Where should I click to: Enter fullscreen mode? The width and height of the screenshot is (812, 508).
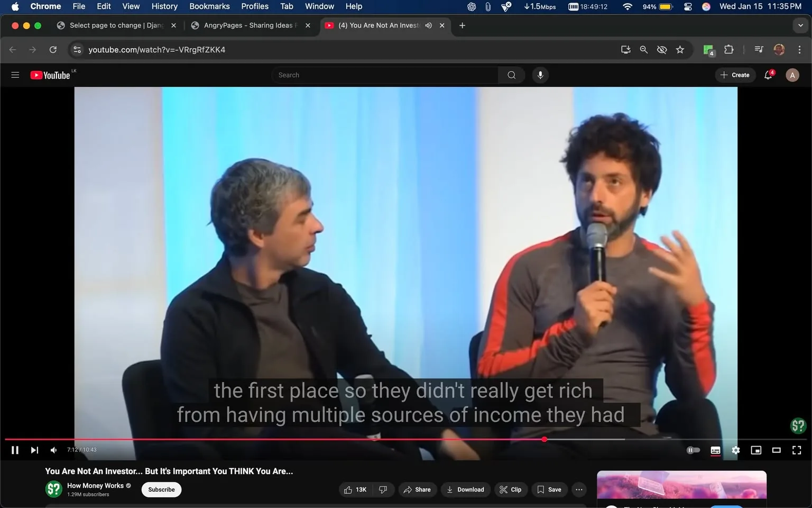tap(796, 450)
